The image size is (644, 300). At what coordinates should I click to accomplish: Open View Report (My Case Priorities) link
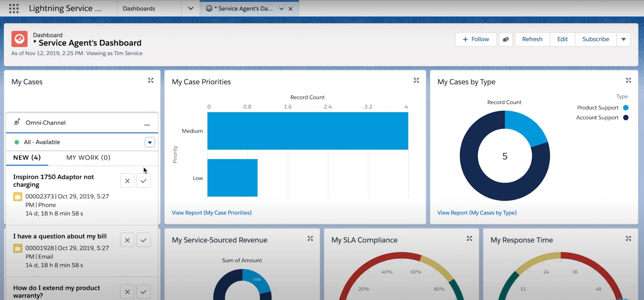pos(212,213)
